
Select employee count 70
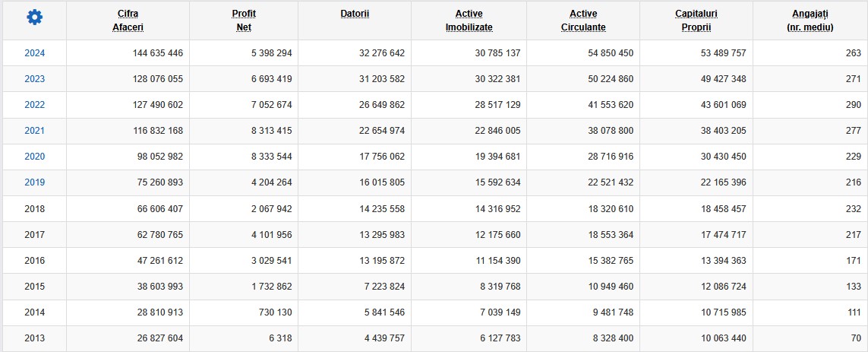pos(856,338)
